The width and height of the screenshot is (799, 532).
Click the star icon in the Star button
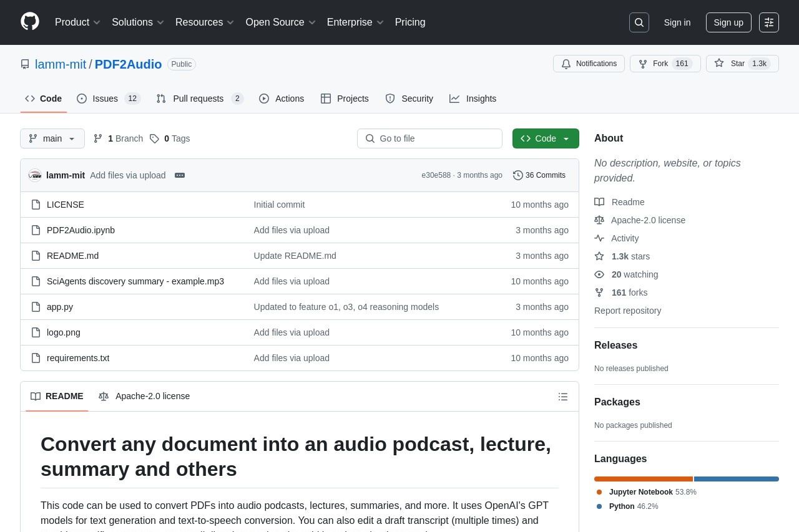tap(719, 63)
